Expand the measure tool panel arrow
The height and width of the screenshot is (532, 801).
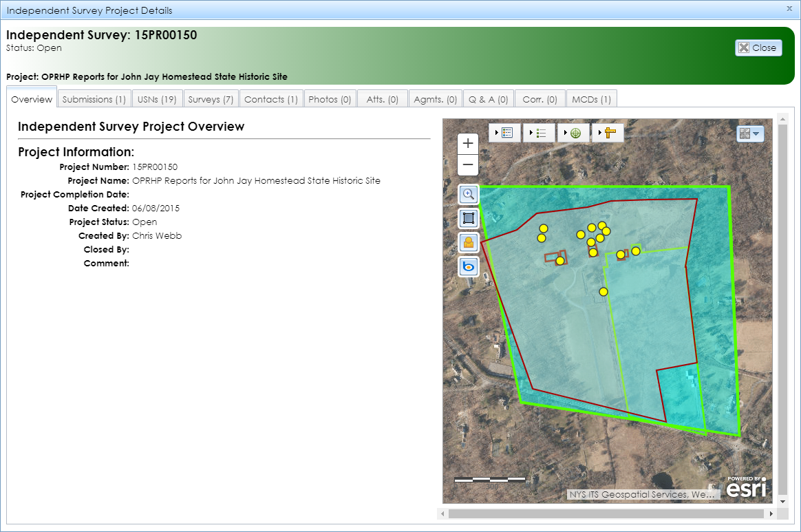pyautogui.click(x=600, y=132)
